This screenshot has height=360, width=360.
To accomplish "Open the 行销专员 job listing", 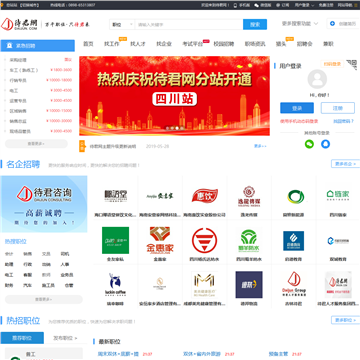I will coord(18,80).
